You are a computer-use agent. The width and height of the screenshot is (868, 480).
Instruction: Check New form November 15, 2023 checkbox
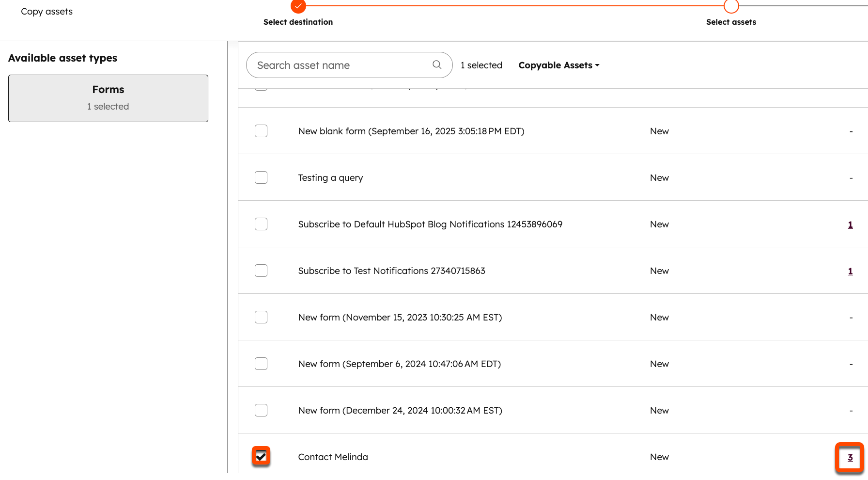pyautogui.click(x=261, y=317)
